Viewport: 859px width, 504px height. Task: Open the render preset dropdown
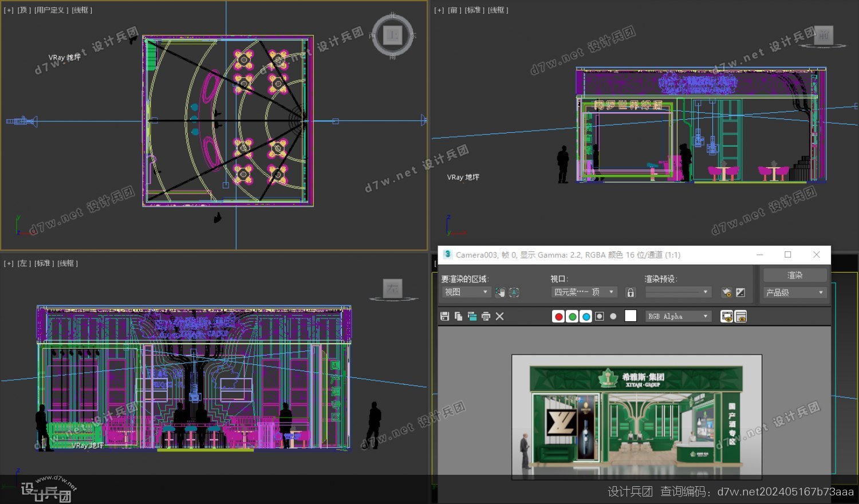[x=678, y=292]
